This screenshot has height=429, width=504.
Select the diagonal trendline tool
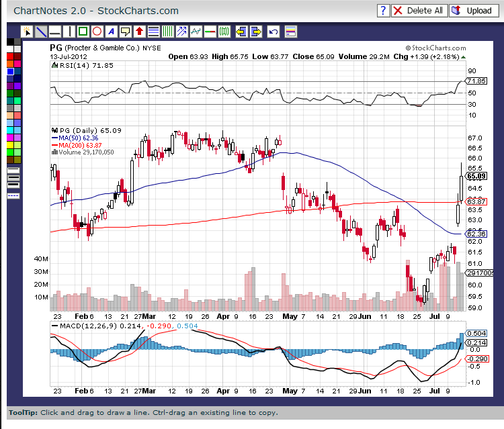tap(41, 32)
